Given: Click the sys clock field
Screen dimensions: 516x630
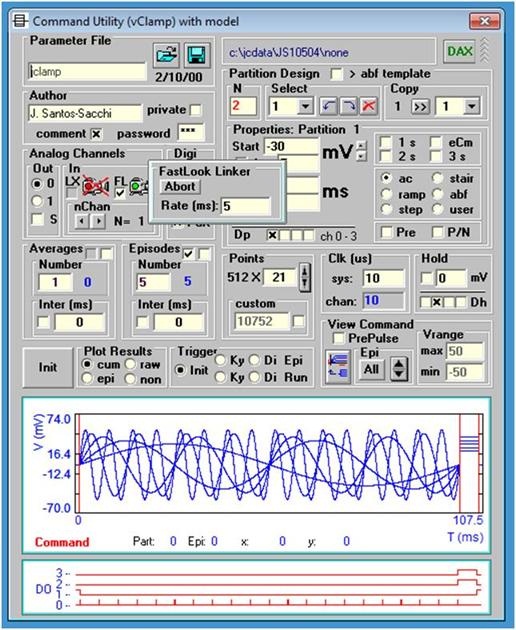Looking at the screenshot, I should [383, 278].
